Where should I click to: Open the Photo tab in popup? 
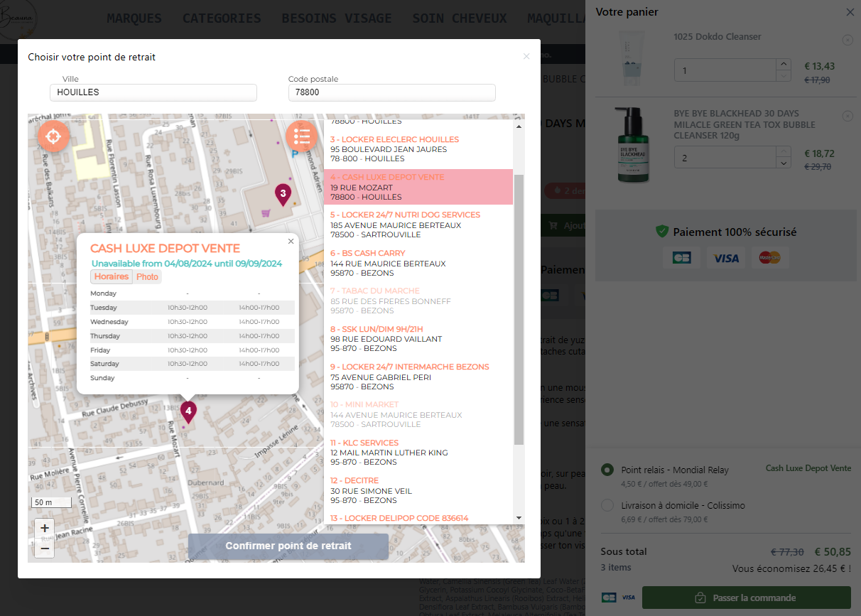click(x=147, y=277)
